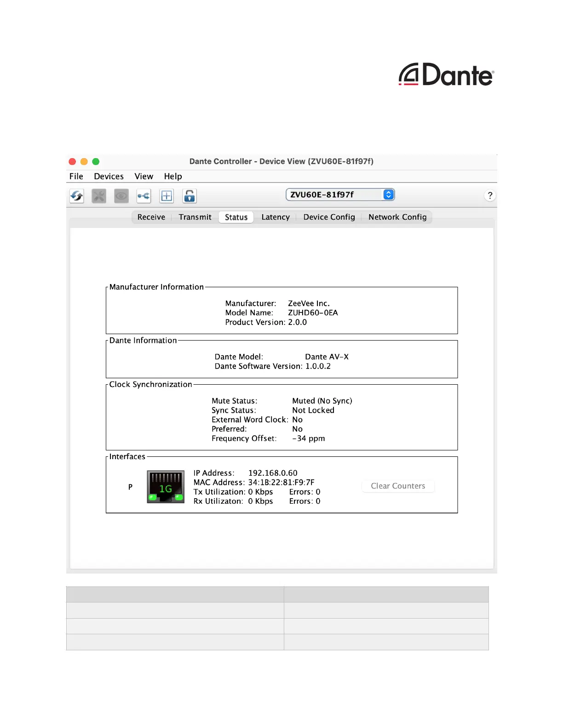The image size is (563, 728).
Task: Click the question mark help button
Action: tap(490, 195)
